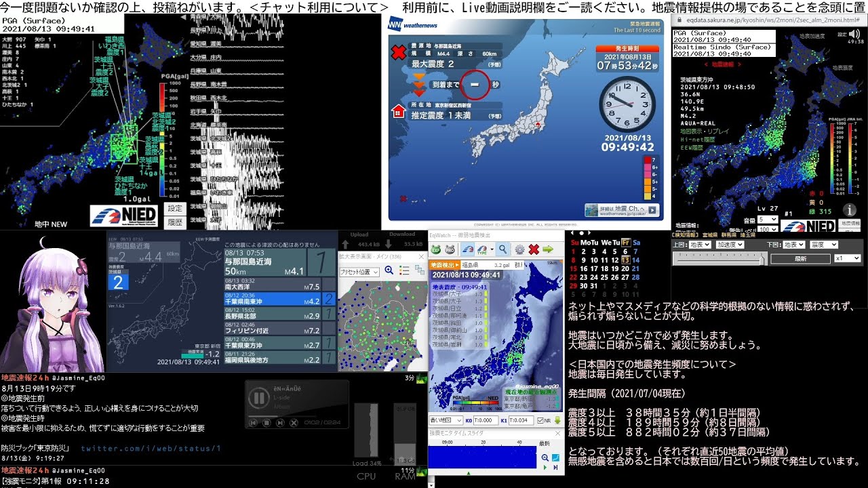Viewport: 868px width, 488px height.
Task: Click the EXP icon in EqWatch toolbar
Action: click(x=435, y=249)
